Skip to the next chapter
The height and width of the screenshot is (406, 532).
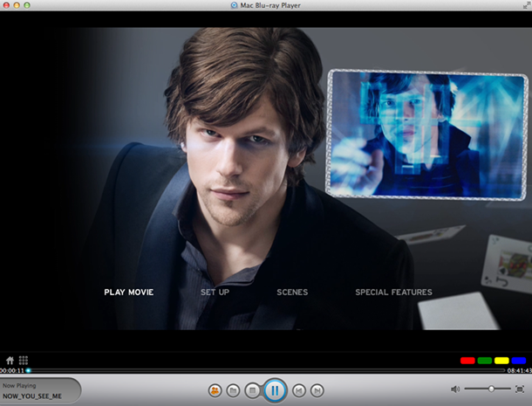pyautogui.click(x=317, y=390)
